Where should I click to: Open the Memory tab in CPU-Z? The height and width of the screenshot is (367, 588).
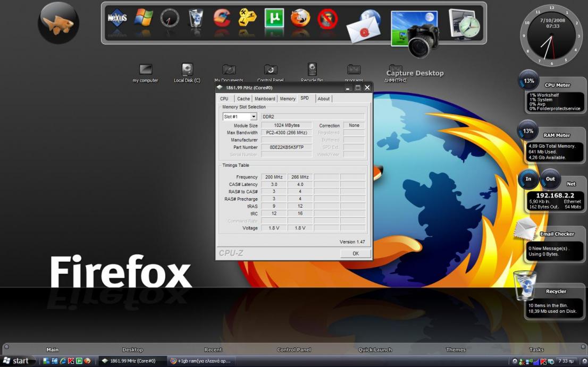point(288,98)
